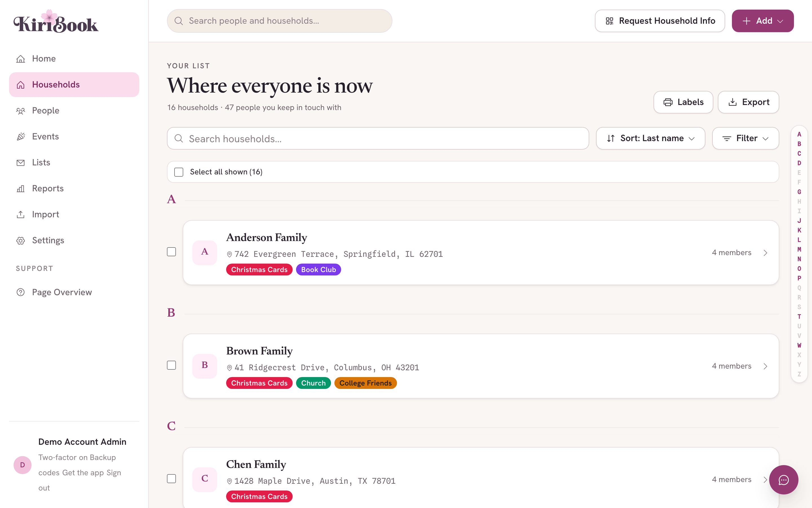Click the Demo Account Admin avatar
The image size is (812, 508).
23,465
